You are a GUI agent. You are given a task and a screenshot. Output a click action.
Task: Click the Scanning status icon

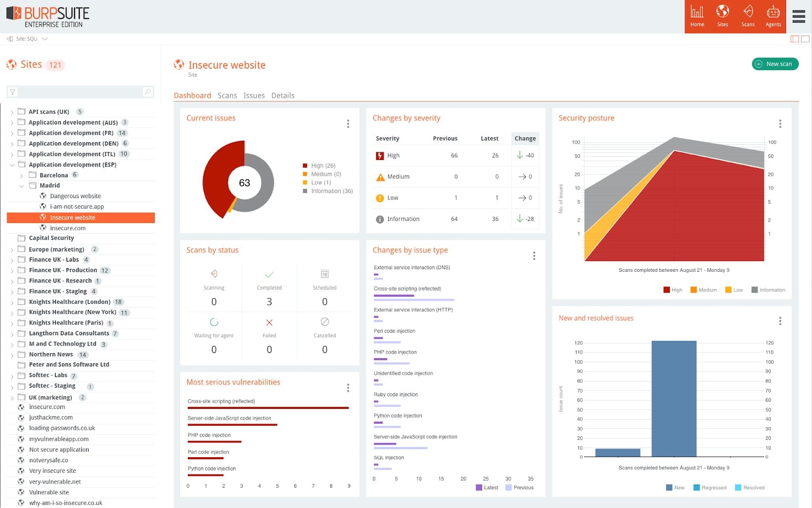pyautogui.click(x=214, y=274)
